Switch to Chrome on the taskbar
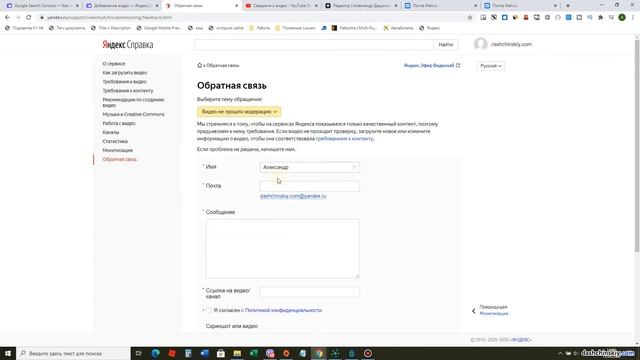This screenshot has height=360, width=640. (x=319, y=353)
